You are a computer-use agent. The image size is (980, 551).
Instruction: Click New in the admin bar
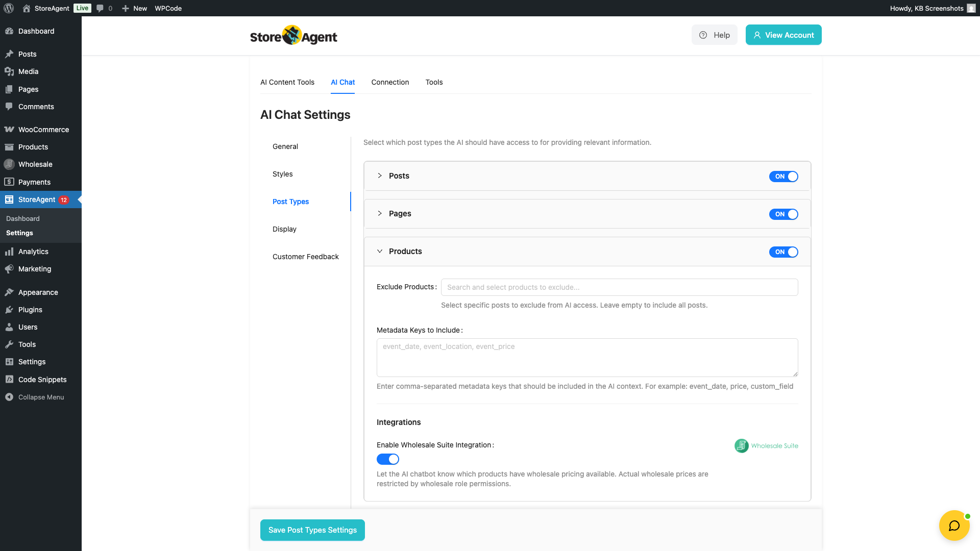point(140,8)
